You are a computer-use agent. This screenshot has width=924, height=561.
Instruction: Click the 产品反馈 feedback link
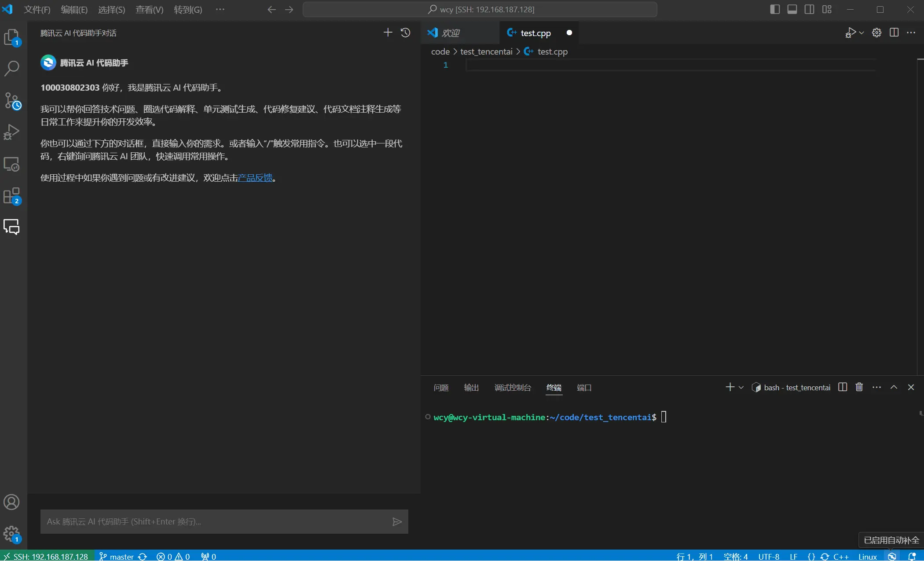[x=255, y=178]
